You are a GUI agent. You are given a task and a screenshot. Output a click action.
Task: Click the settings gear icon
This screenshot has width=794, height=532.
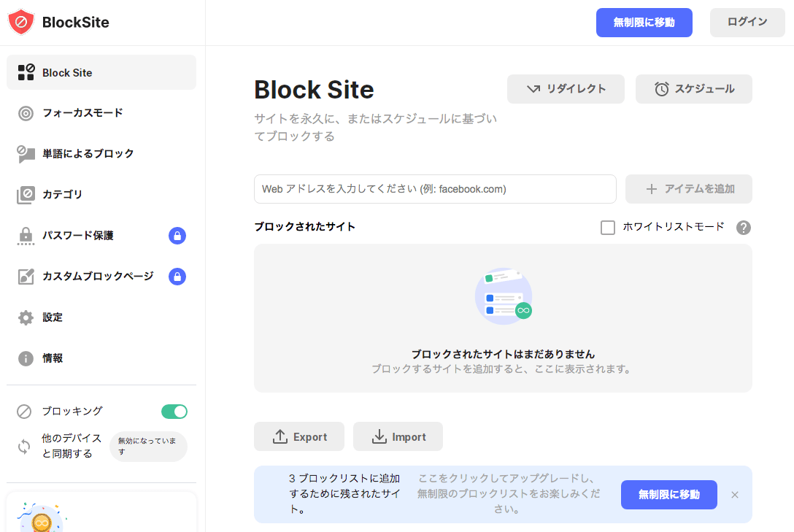click(26, 317)
